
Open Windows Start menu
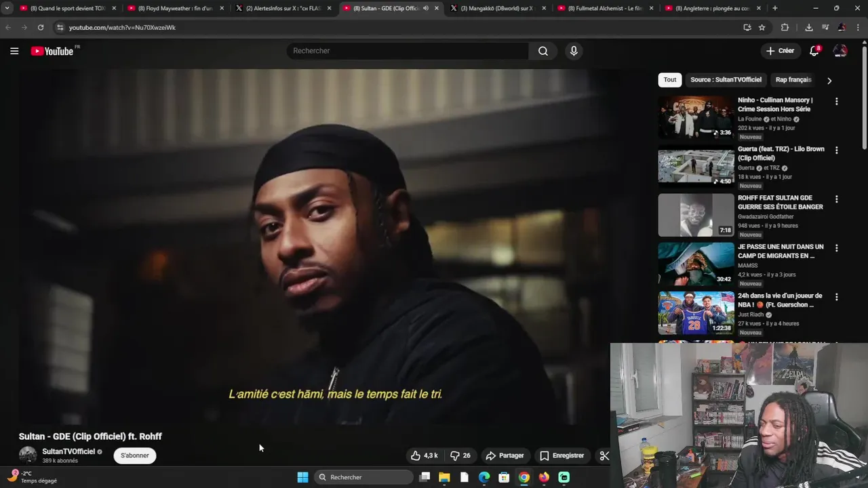(302, 477)
